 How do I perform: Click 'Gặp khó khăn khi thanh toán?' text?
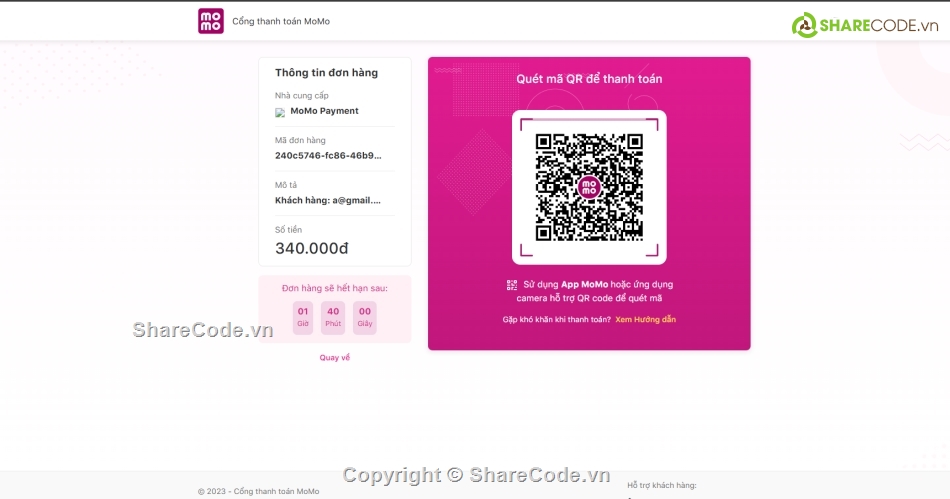click(x=557, y=320)
